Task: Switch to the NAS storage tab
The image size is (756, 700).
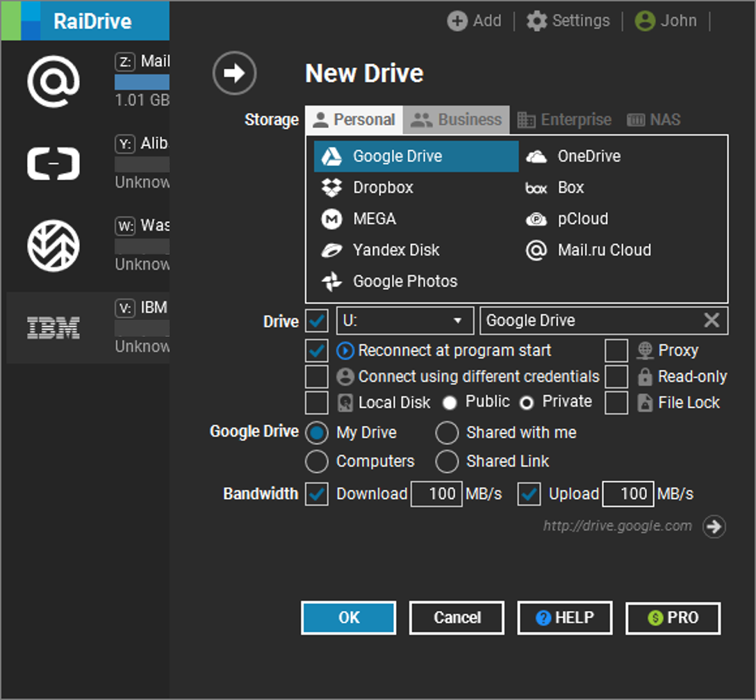Action: [x=654, y=120]
